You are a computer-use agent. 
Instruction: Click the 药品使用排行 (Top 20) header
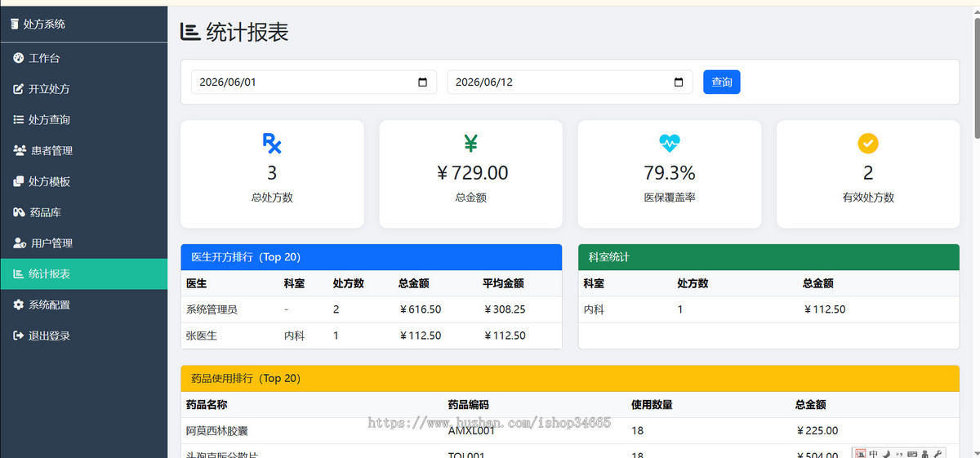570,379
